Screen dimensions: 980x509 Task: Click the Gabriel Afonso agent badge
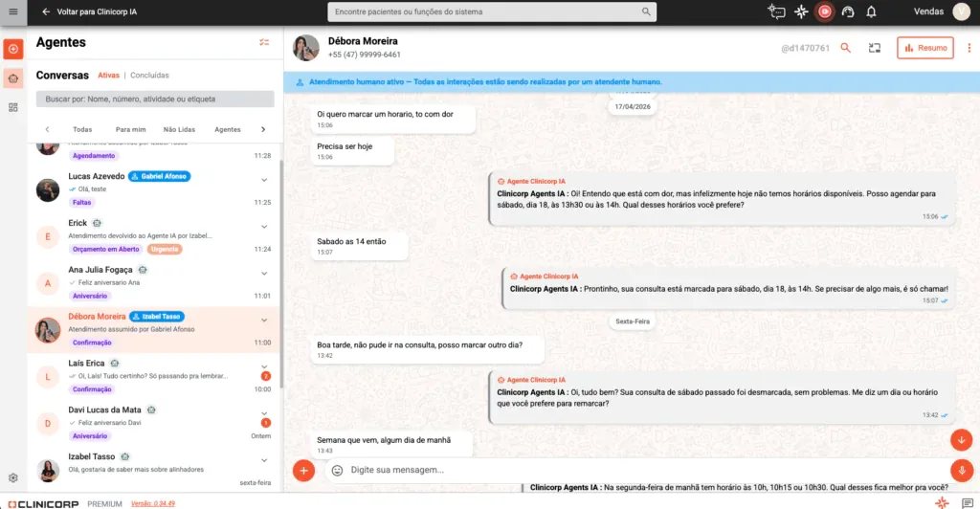[160, 177]
